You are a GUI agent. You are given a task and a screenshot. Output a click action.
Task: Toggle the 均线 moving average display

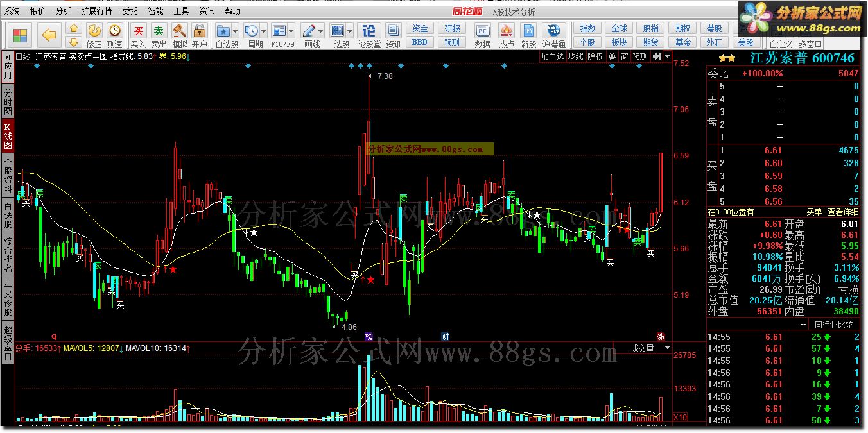click(575, 56)
